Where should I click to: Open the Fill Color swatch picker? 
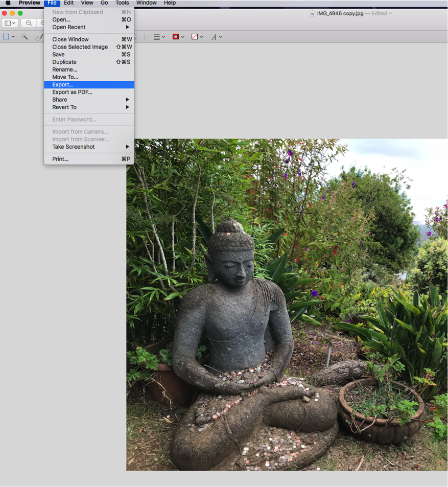coord(197,37)
